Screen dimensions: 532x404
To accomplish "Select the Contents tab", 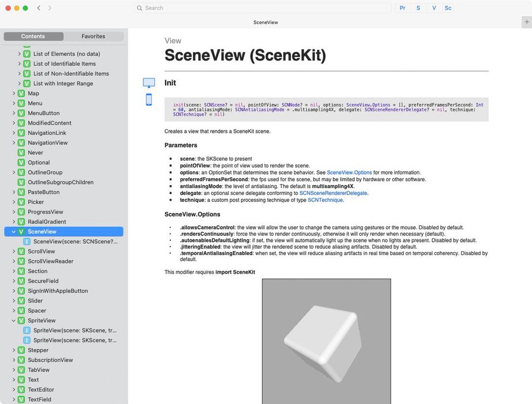I will click(33, 36).
